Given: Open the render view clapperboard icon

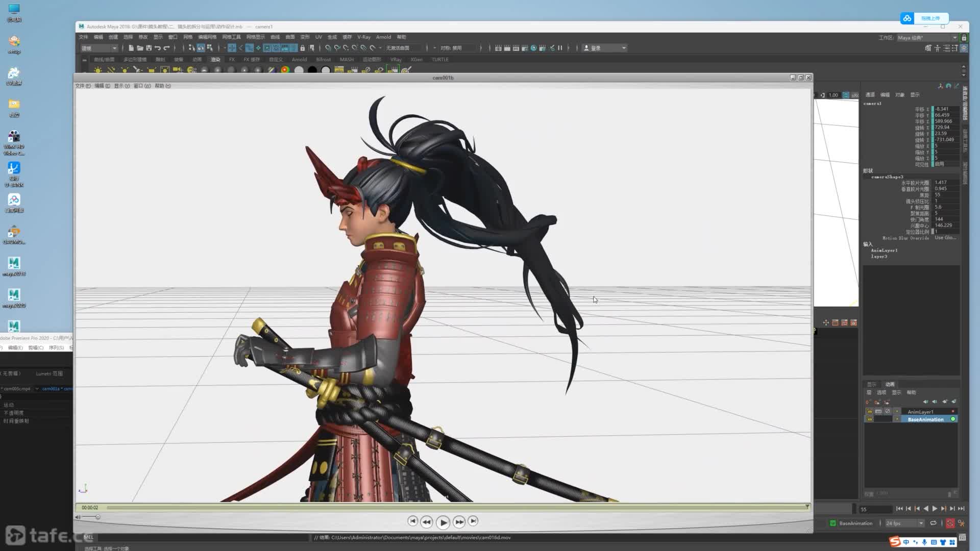Looking at the screenshot, I should point(498,48).
